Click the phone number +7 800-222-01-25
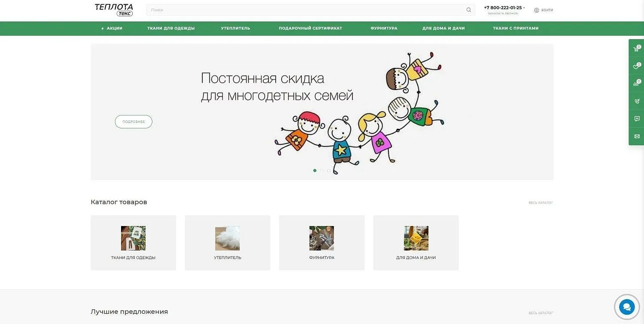The width and height of the screenshot is (644, 324). [x=503, y=8]
